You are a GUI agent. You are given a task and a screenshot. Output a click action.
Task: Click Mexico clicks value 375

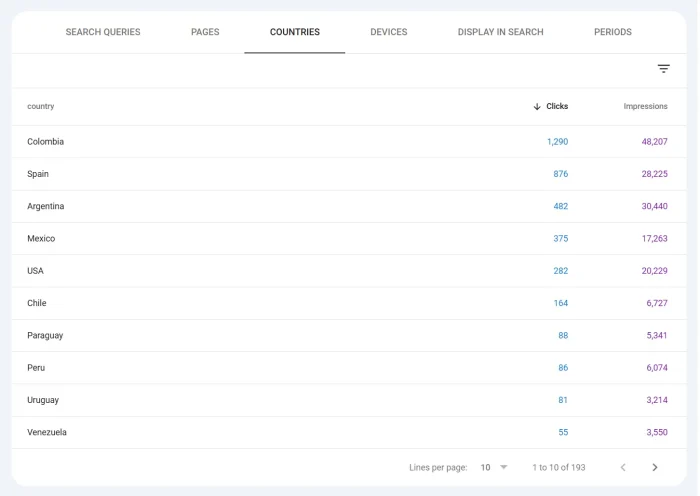tap(561, 238)
